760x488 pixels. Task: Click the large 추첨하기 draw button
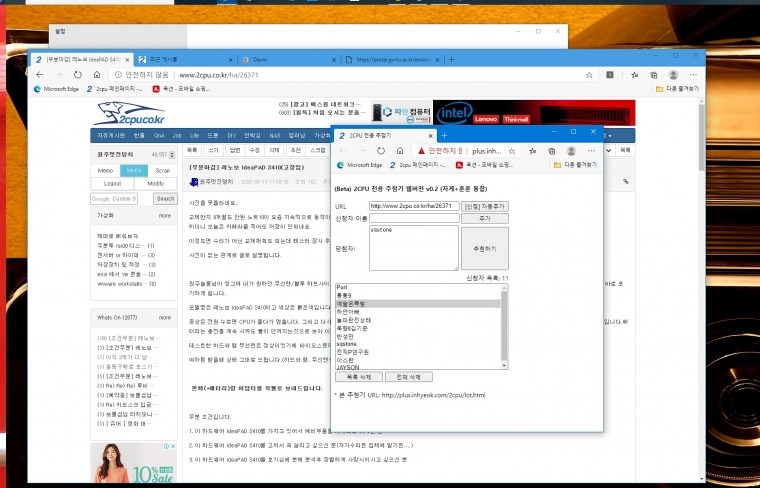click(485, 249)
